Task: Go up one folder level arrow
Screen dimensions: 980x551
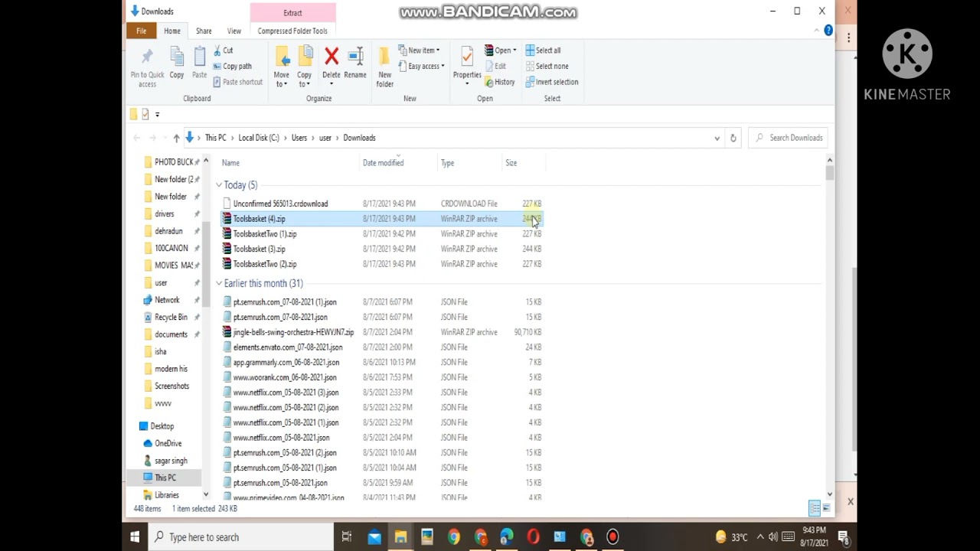Action: pyautogui.click(x=176, y=138)
